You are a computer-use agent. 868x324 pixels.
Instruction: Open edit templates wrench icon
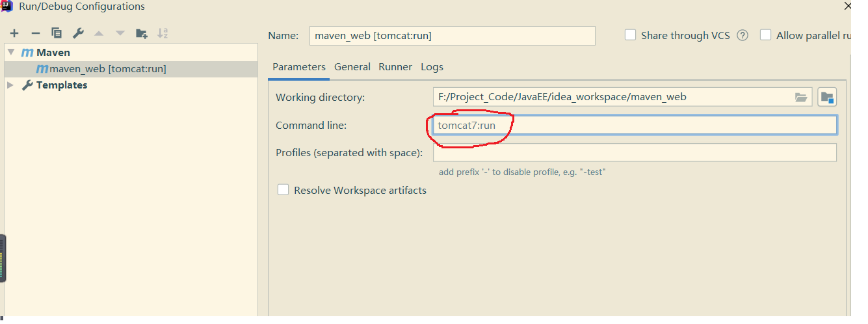[77, 33]
